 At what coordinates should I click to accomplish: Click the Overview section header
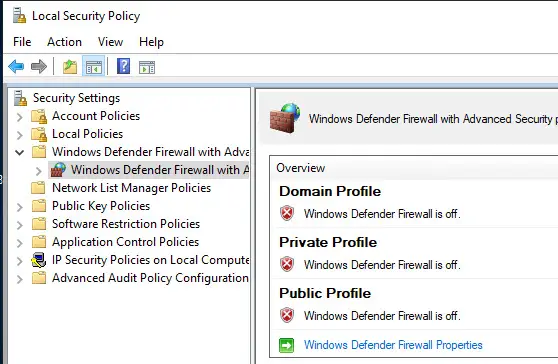[301, 168]
